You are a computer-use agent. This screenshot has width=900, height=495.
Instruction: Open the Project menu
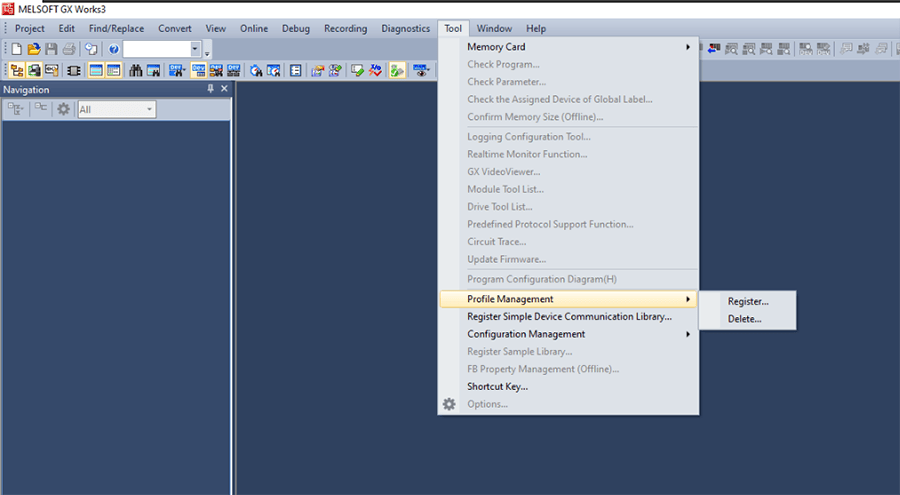pyautogui.click(x=29, y=28)
